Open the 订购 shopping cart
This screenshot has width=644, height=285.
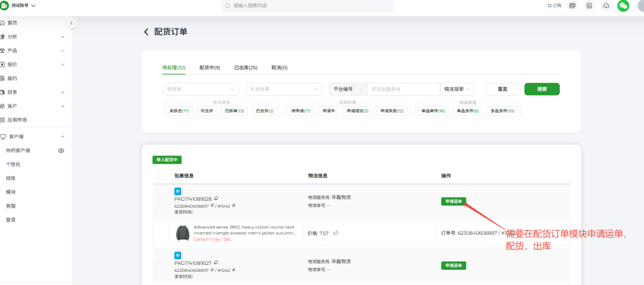(553, 6)
